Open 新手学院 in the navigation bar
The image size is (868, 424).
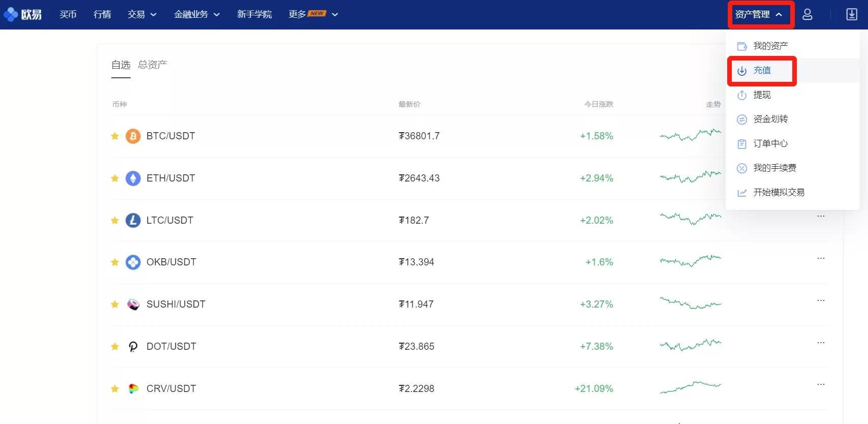(x=254, y=14)
